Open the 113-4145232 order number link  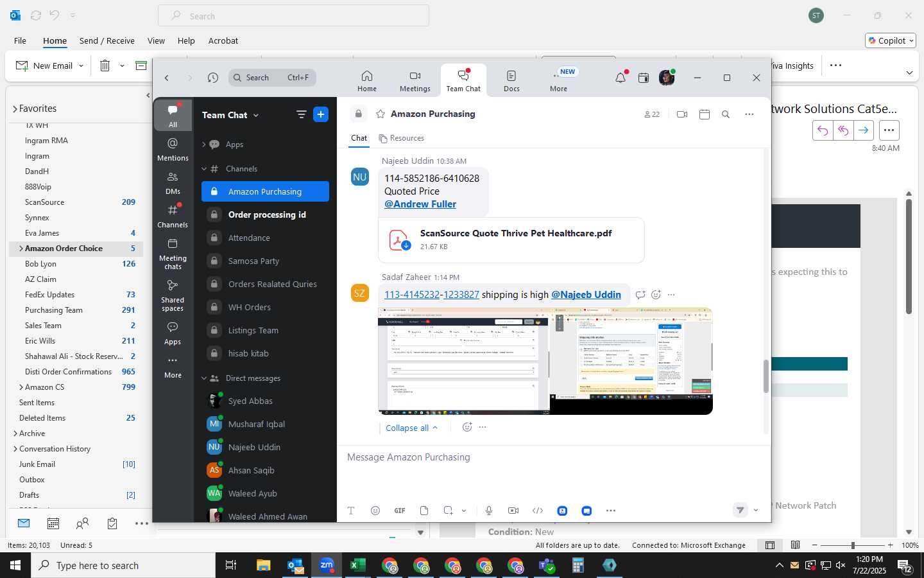412,295
